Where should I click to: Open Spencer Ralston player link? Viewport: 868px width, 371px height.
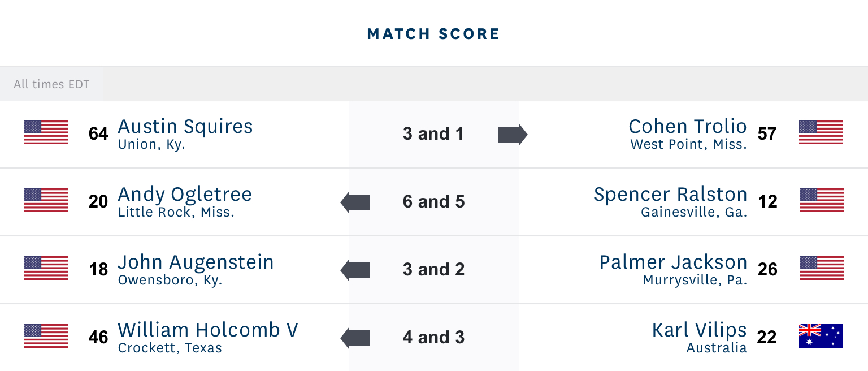[x=670, y=194]
